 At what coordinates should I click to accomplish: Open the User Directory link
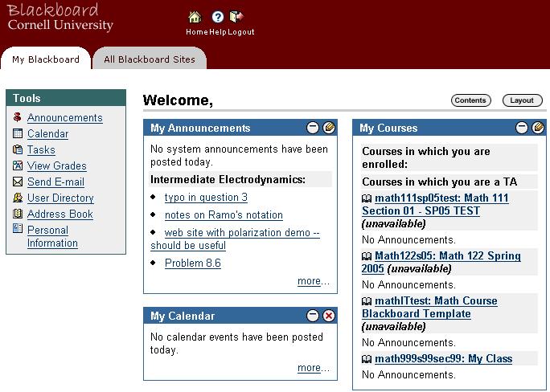tap(60, 198)
